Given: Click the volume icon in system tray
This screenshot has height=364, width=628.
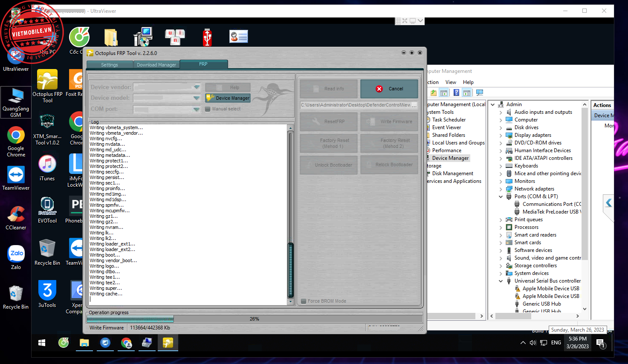Looking at the screenshot, I should (x=532, y=343).
